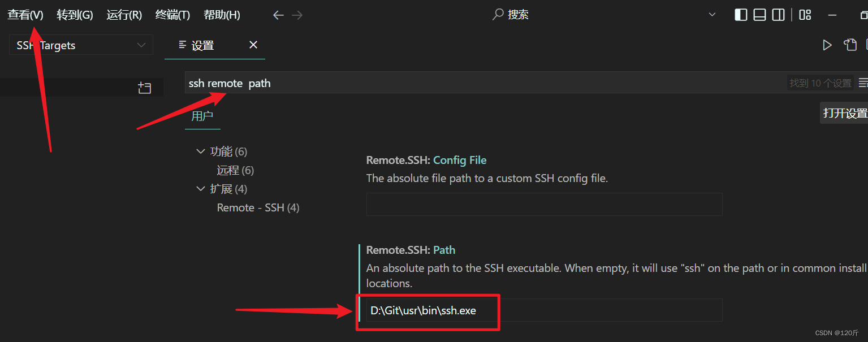This screenshot has width=868, height=342.
Task: Toggle the bottom panel layout icon
Action: [x=759, y=15]
